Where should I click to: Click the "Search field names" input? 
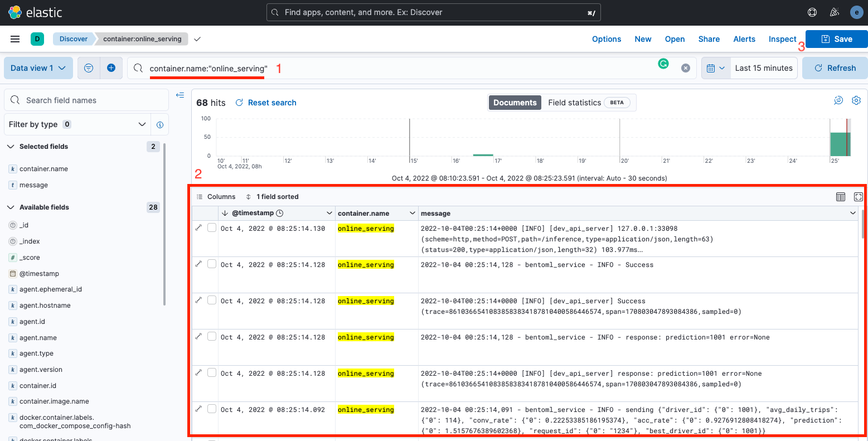[86, 100]
